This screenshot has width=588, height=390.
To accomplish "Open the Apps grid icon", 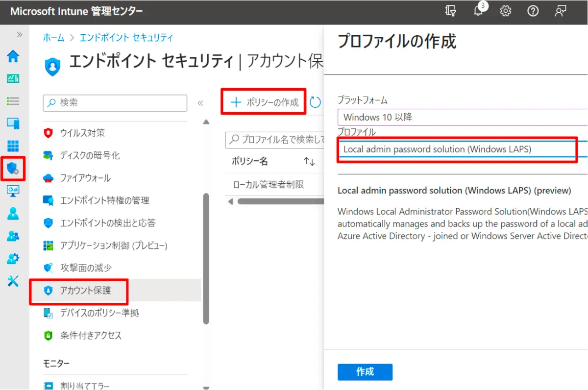I will 13,146.
